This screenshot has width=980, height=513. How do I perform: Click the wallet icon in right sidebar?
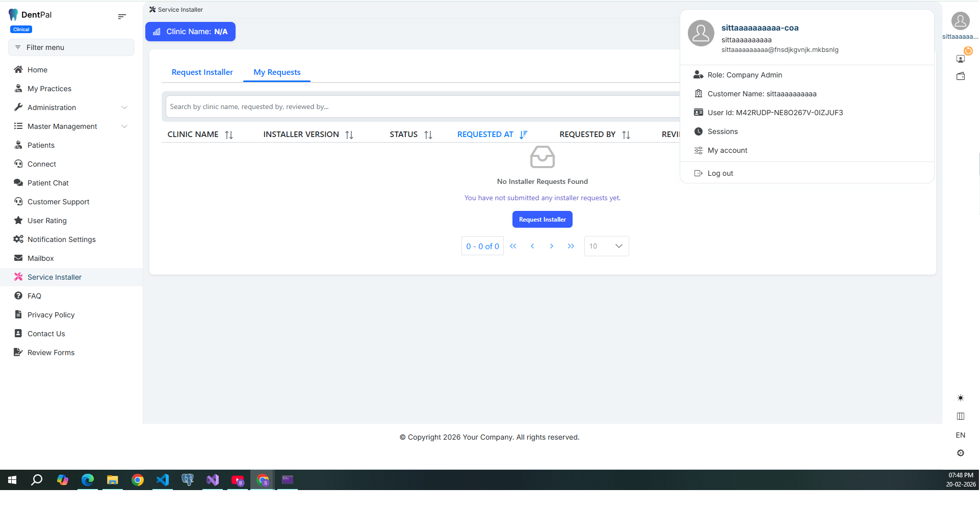[961, 76]
